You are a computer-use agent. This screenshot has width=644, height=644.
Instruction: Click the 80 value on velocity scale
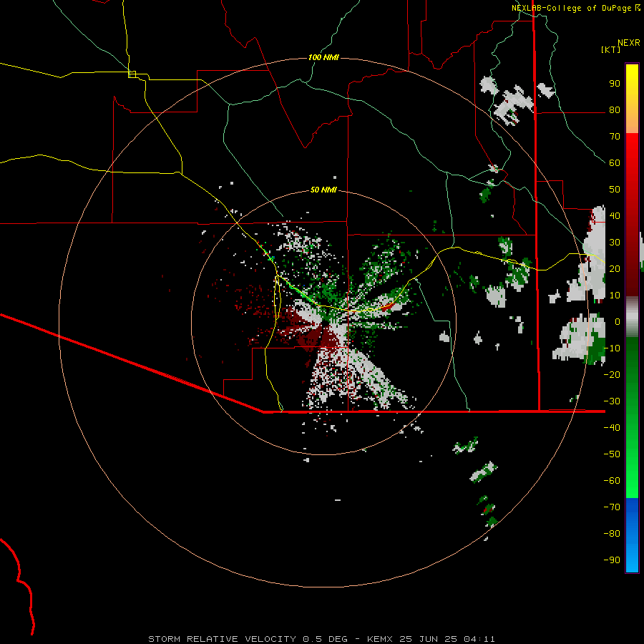[x=615, y=110]
